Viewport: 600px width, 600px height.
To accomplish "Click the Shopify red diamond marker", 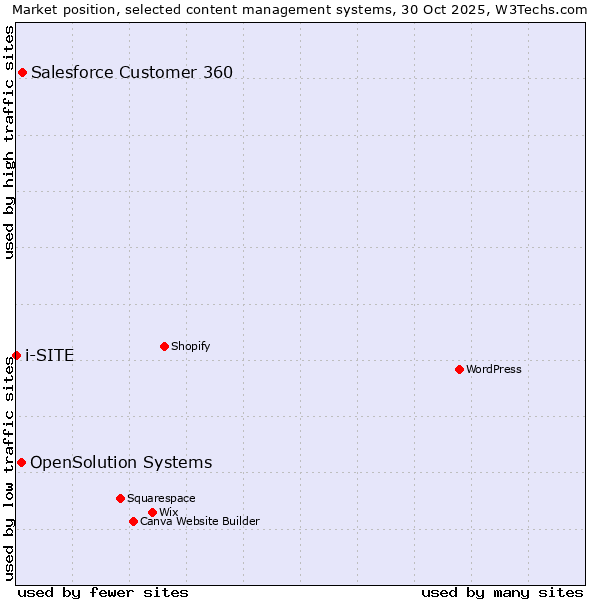I will 164,346.
